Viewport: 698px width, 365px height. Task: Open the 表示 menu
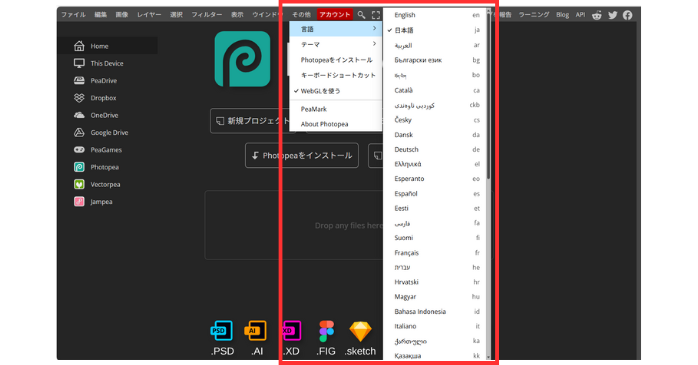pos(237,15)
